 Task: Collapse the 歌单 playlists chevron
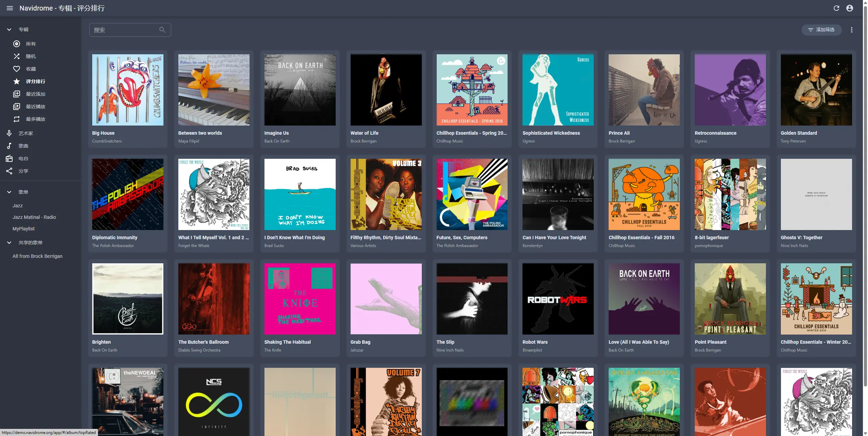pyautogui.click(x=9, y=192)
